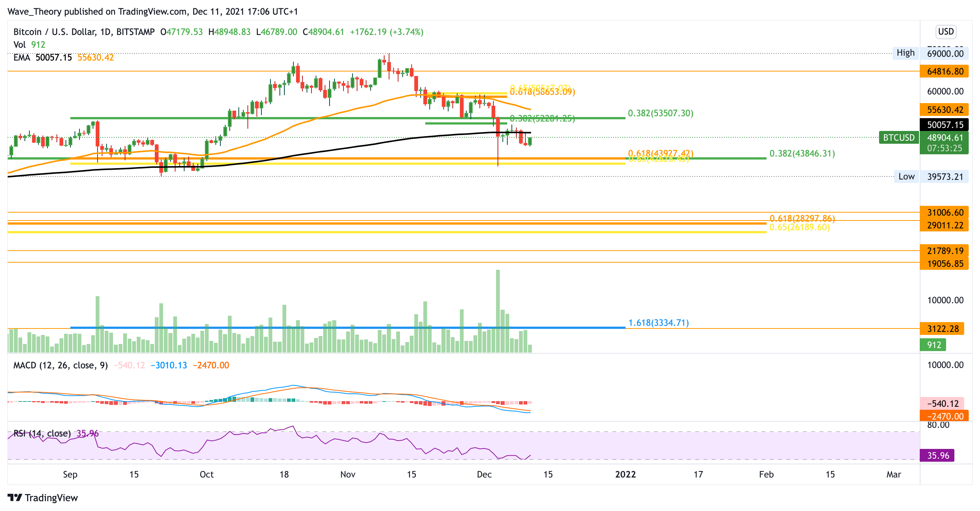Click the 0.618(28297.86) Fibonacci label
This screenshot has width=980, height=511.
tap(802, 218)
